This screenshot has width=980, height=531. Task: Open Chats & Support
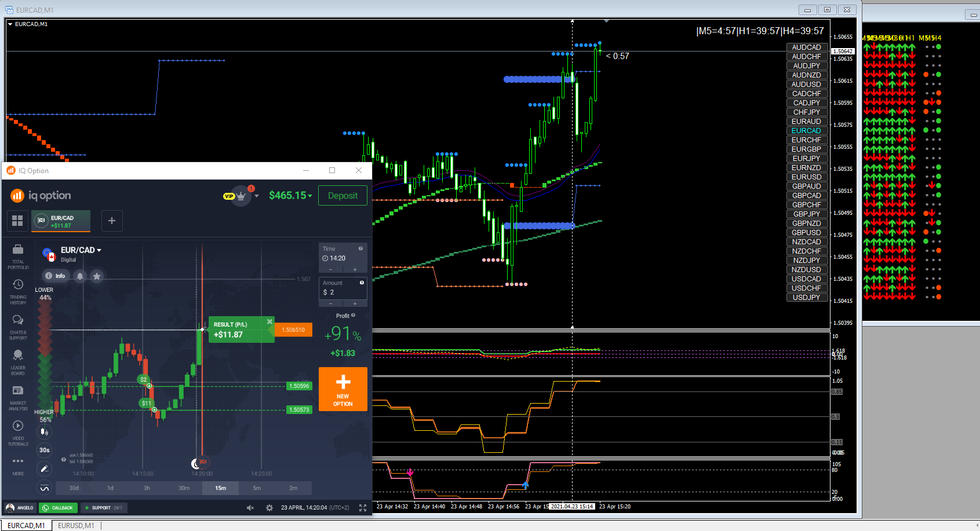click(x=18, y=327)
